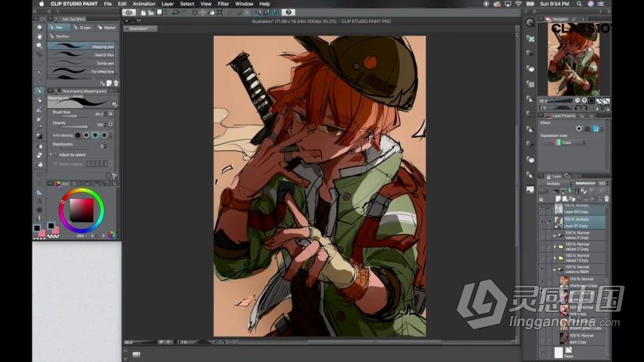Click the Fill icon in command bar
644x362 pixels.
pos(212,13)
